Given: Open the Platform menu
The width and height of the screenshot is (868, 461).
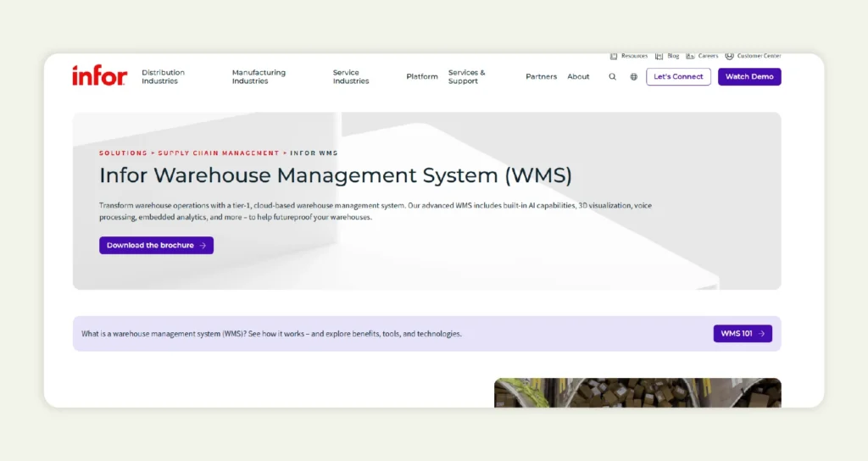Looking at the screenshot, I should point(422,76).
